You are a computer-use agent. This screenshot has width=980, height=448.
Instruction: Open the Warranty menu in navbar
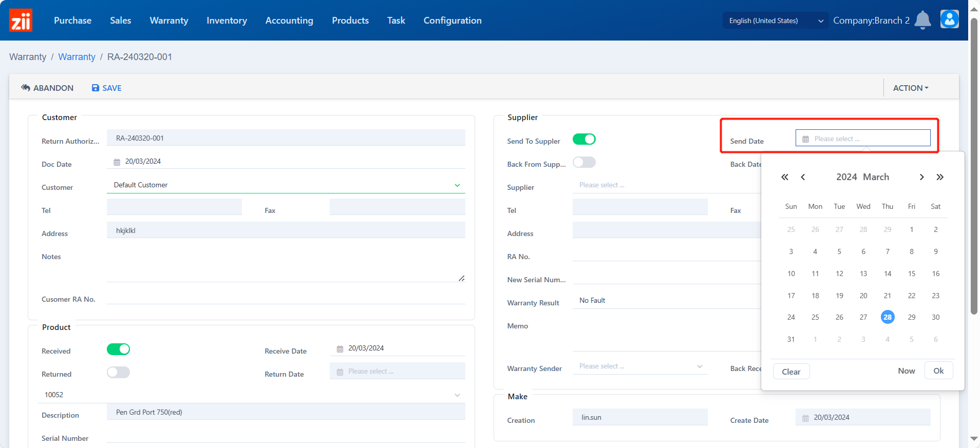pos(169,21)
